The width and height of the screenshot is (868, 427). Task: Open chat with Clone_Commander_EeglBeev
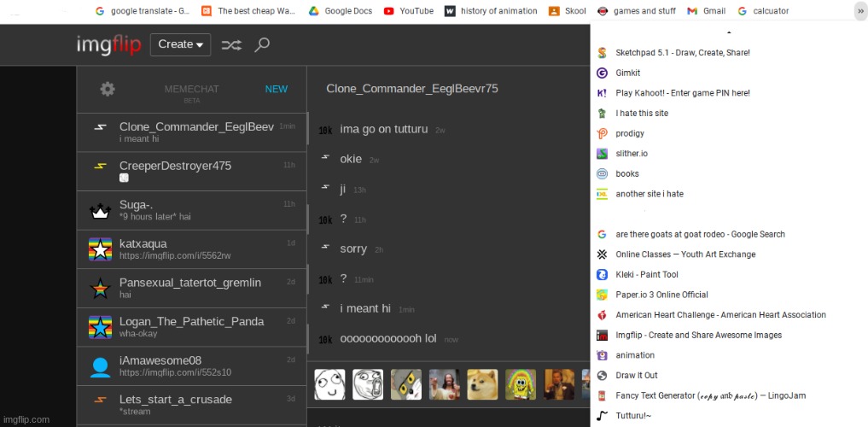coord(191,132)
